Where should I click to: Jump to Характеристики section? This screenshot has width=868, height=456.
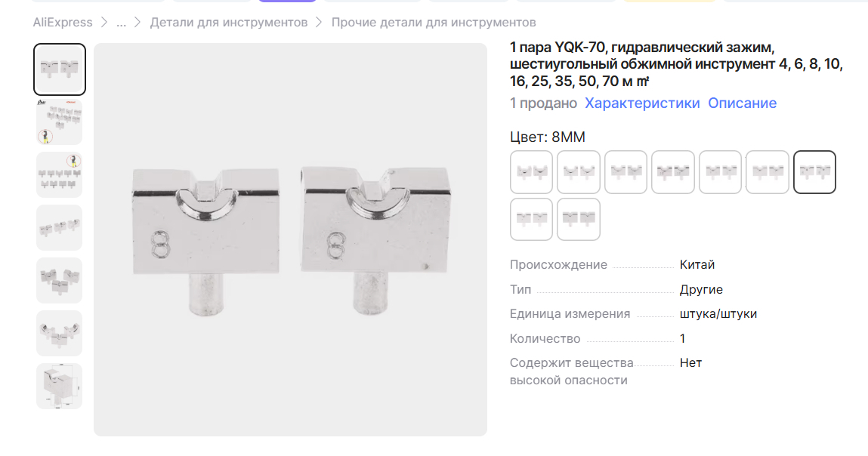pos(642,103)
